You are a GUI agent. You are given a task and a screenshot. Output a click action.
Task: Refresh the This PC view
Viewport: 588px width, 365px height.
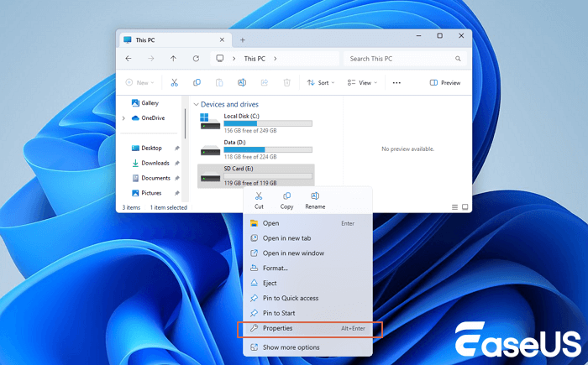[x=196, y=59]
